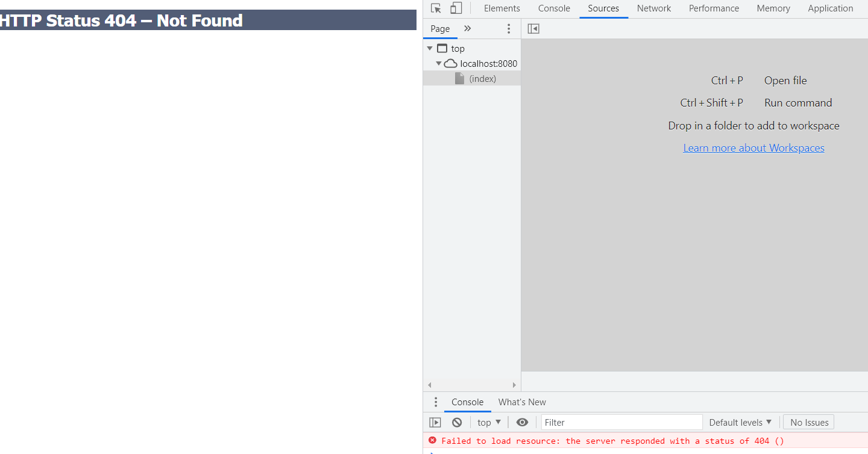The image size is (868, 454).
Task: Hide the navigator sidebar icon
Action: pyautogui.click(x=533, y=28)
